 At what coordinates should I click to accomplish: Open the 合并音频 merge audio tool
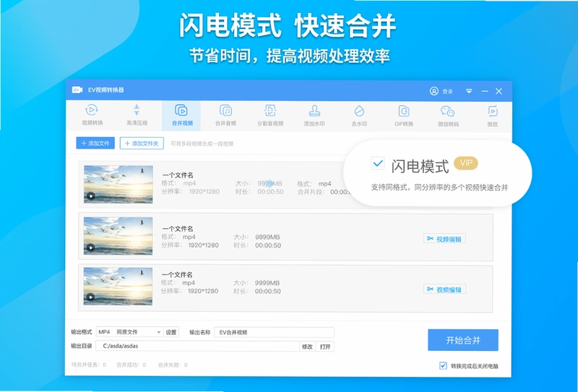click(225, 116)
